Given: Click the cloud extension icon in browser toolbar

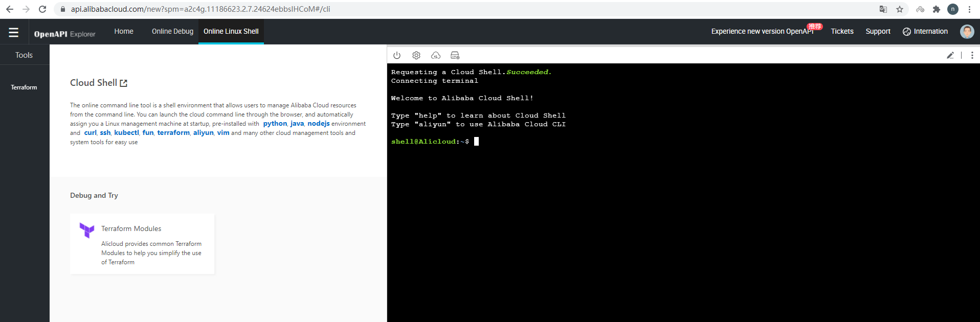Looking at the screenshot, I should click(920, 9).
